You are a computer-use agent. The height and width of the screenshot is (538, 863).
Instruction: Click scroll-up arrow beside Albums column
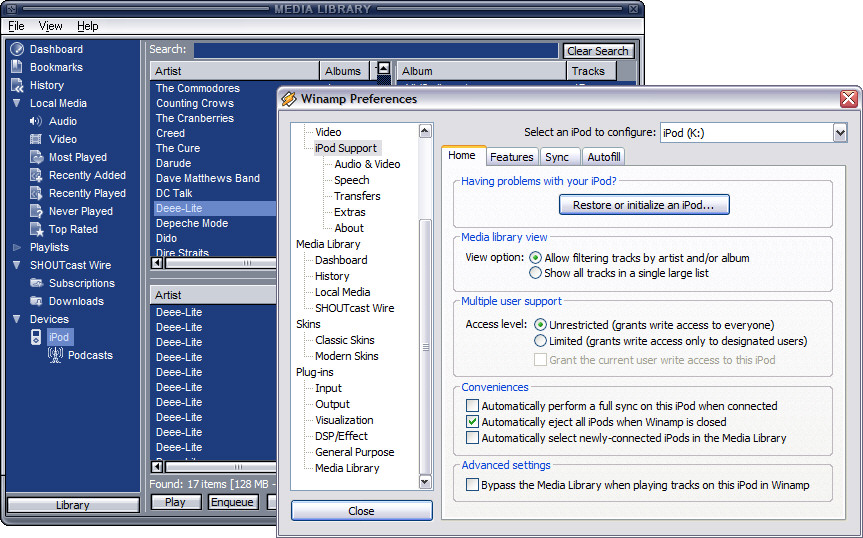pos(384,68)
